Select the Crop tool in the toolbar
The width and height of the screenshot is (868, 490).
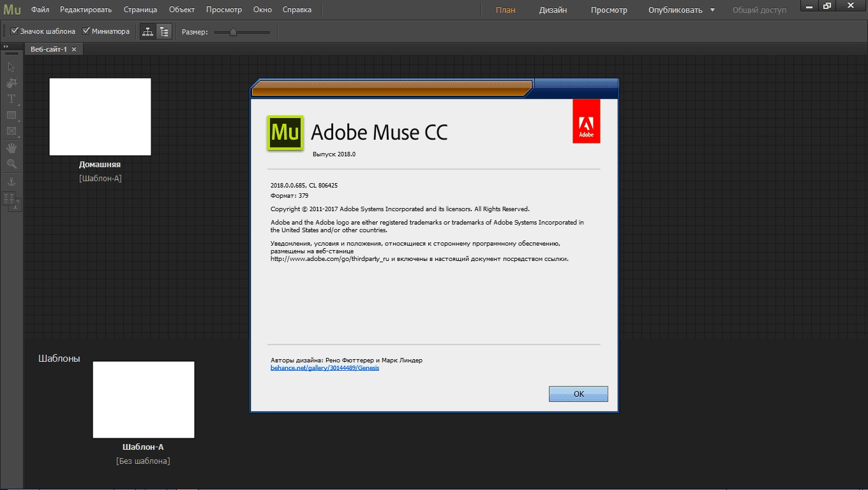(x=11, y=83)
